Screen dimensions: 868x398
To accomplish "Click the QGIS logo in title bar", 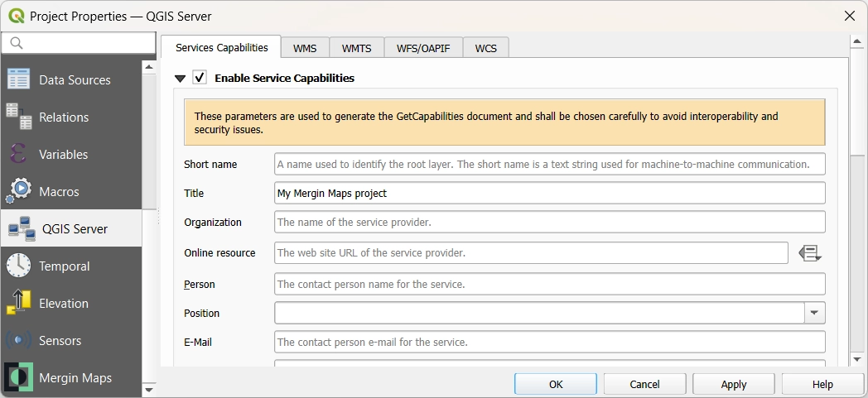I will [17, 16].
